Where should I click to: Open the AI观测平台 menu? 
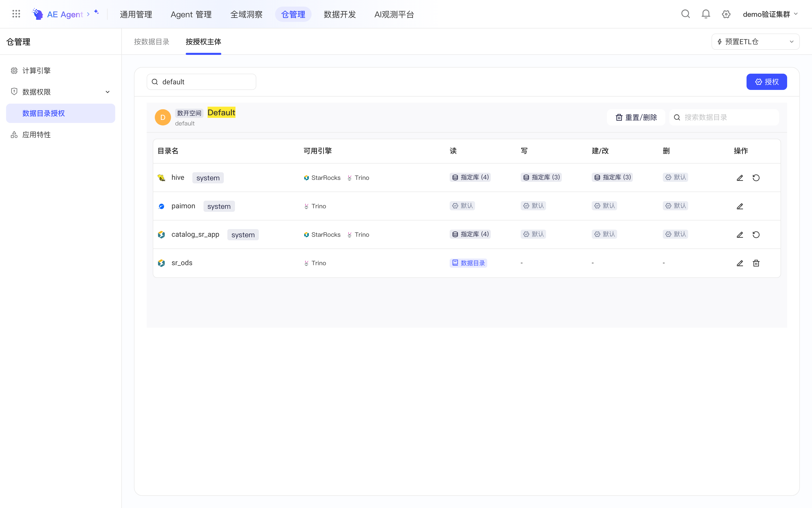394,14
